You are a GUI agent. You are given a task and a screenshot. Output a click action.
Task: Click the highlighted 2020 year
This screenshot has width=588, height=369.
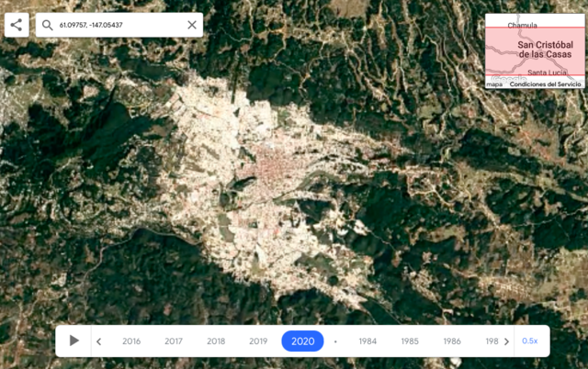pyautogui.click(x=302, y=341)
